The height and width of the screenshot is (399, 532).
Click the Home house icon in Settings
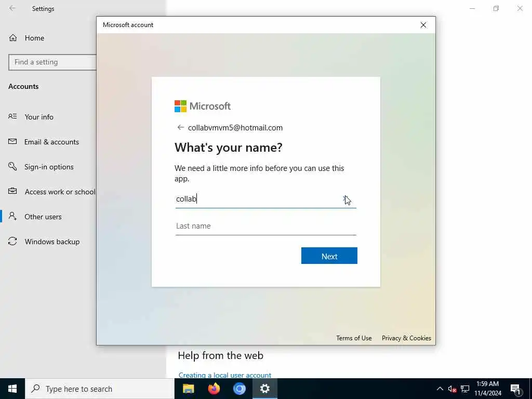coord(13,37)
